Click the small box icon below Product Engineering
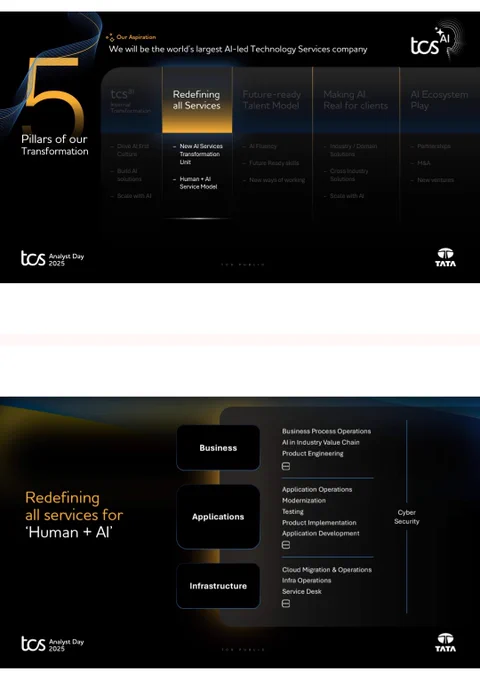This screenshot has width=480, height=680. point(286,466)
